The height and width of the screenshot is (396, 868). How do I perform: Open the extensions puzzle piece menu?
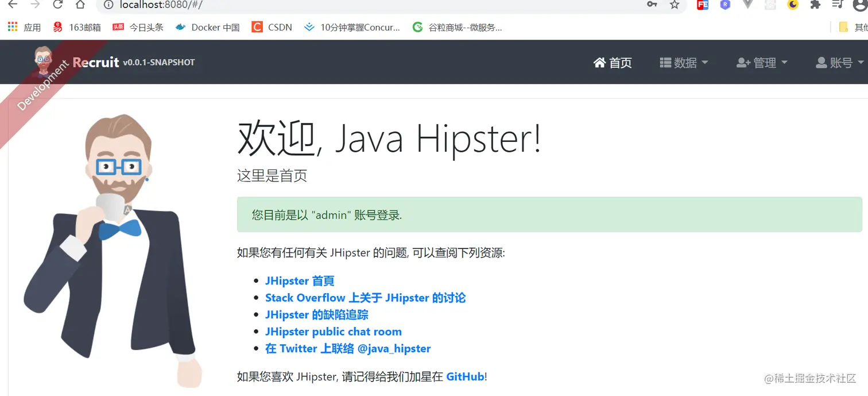(815, 5)
